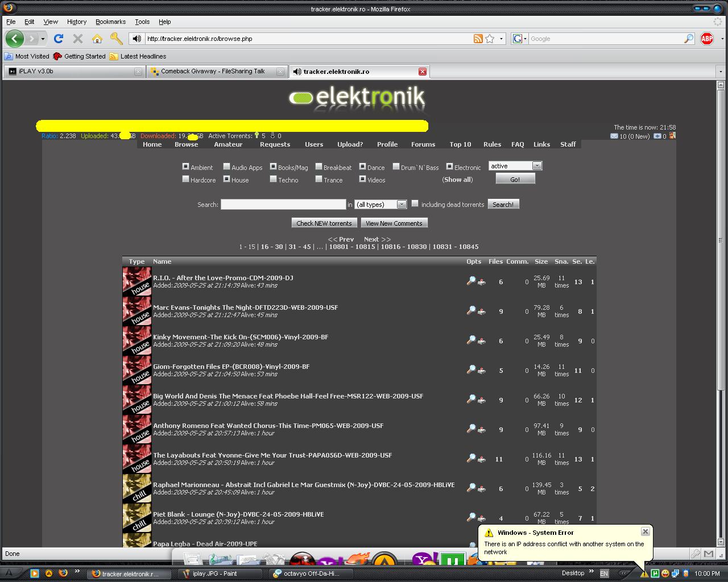This screenshot has height=582, width=728.
Task: Toggle the Dance category checkbox
Action: [x=362, y=167]
